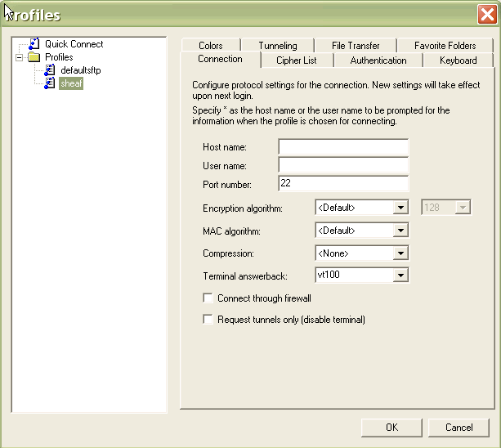Switch to the Cipher List tab
This screenshot has width=501, height=448.
296,60
